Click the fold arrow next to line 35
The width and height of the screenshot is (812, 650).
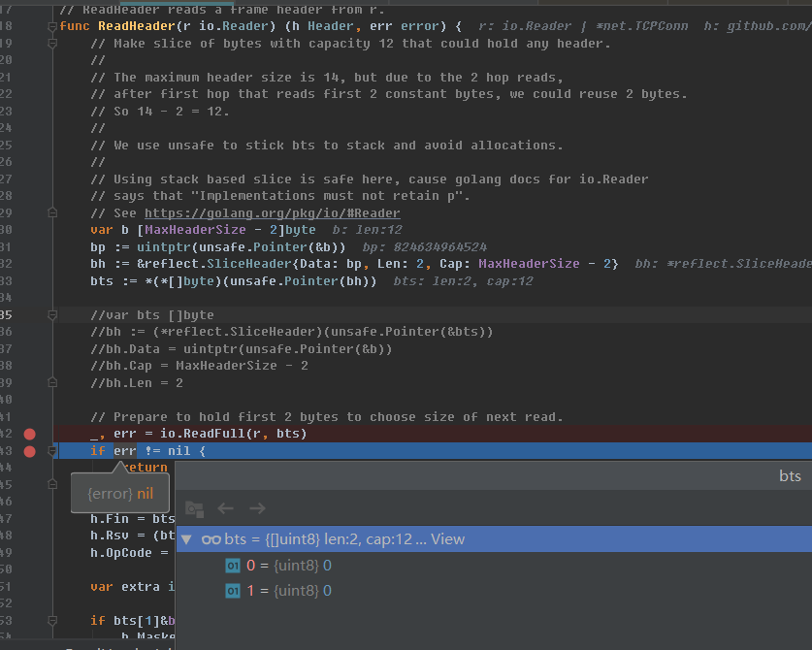(x=51, y=314)
